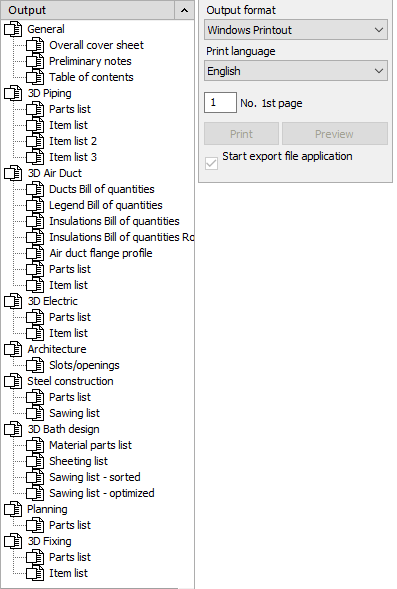
Task: Click the horizontal scrollbar of Output tree
Action: point(89,587)
